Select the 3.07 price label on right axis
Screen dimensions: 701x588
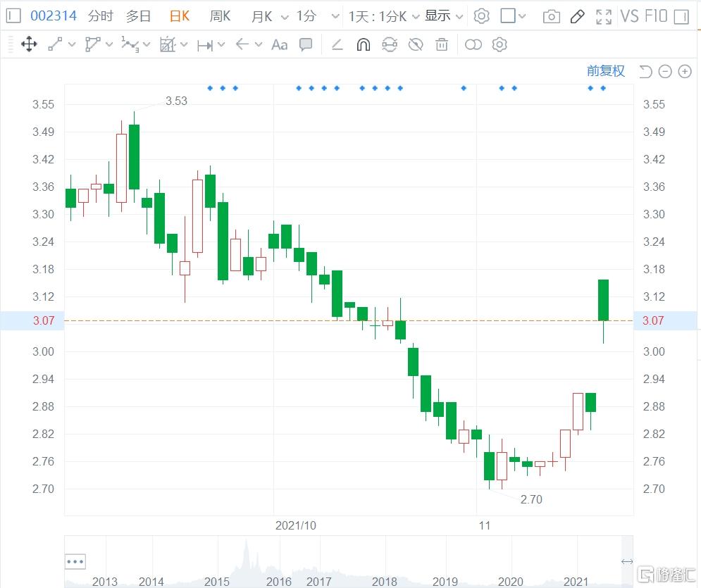(x=653, y=320)
